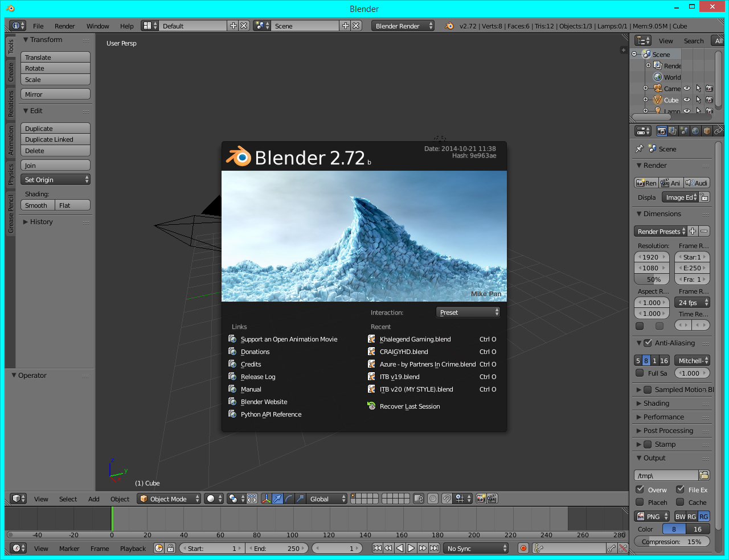Click the OpenGL render camera icon in 3D header

click(x=481, y=499)
